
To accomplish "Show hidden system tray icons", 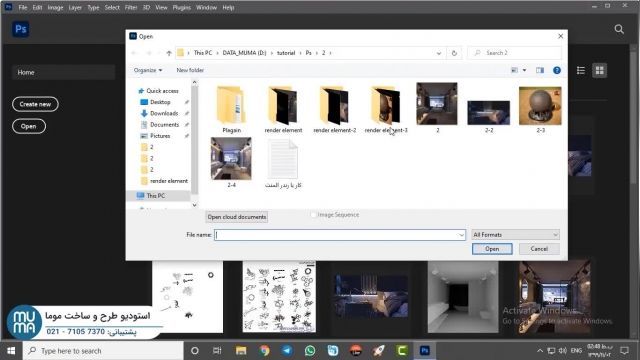I will (x=540, y=351).
